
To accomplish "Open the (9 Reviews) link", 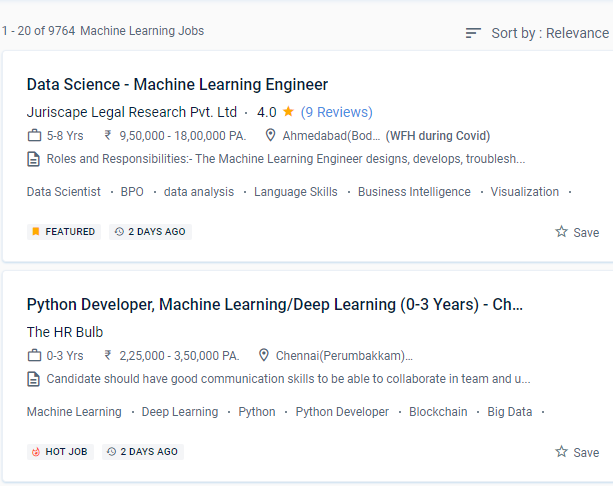I will pos(337,112).
